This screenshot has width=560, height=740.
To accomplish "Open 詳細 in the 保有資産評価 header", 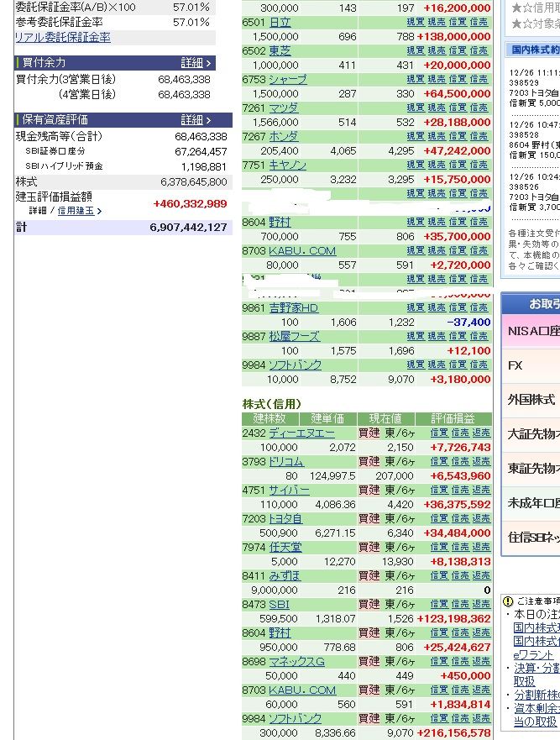I will pyautogui.click(x=196, y=120).
